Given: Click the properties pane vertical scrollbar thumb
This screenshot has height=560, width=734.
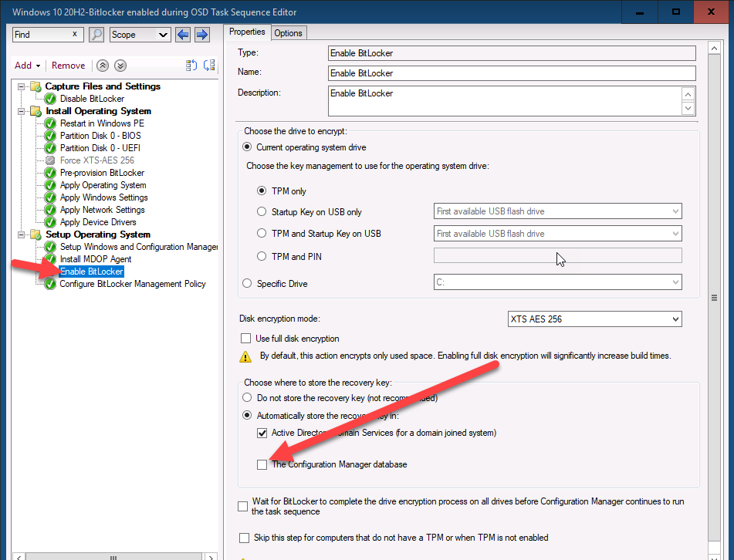Looking at the screenshot, I should point(714,298).
